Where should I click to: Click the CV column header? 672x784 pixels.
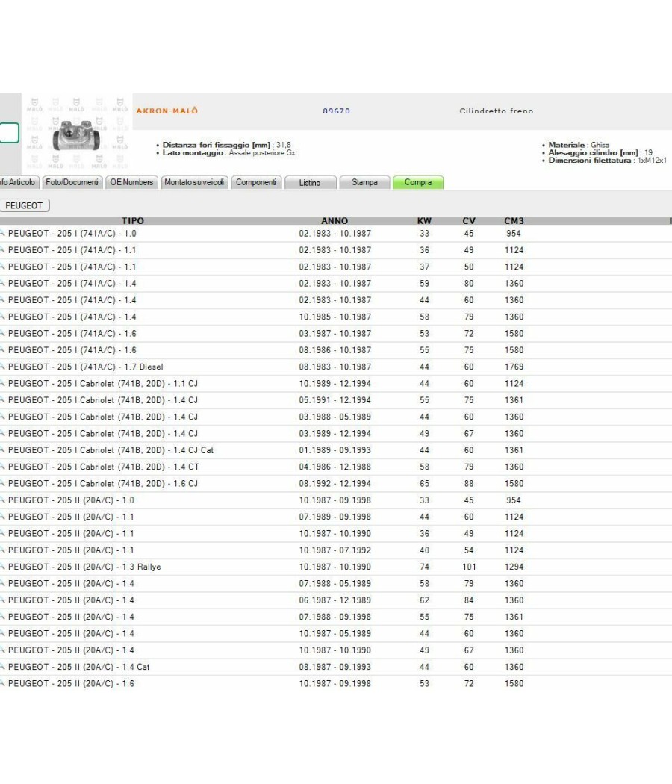(469, 220)
